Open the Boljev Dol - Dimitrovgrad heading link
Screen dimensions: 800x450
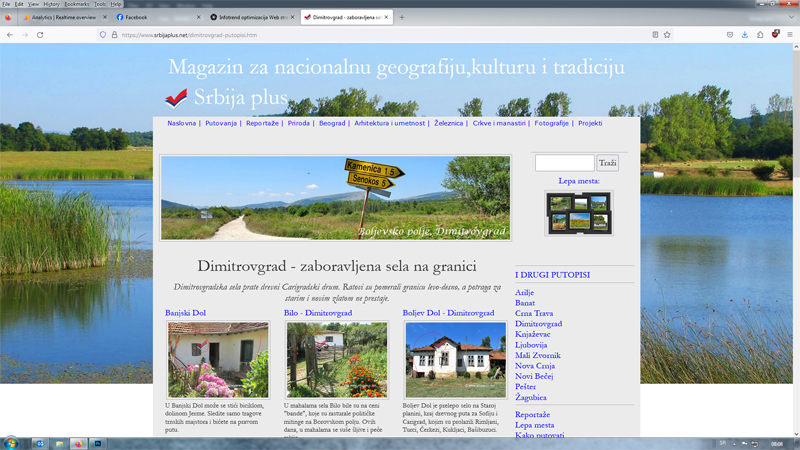click(448, 313)
